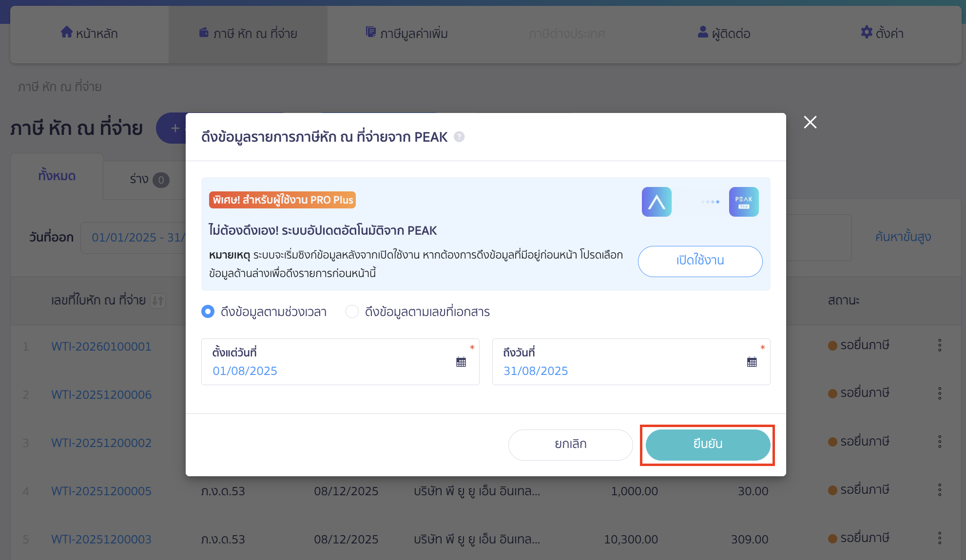966x560 pixels.
Task: Open the calendar icon in ถึงวันที่ field
Action: [x=752, y=362]
